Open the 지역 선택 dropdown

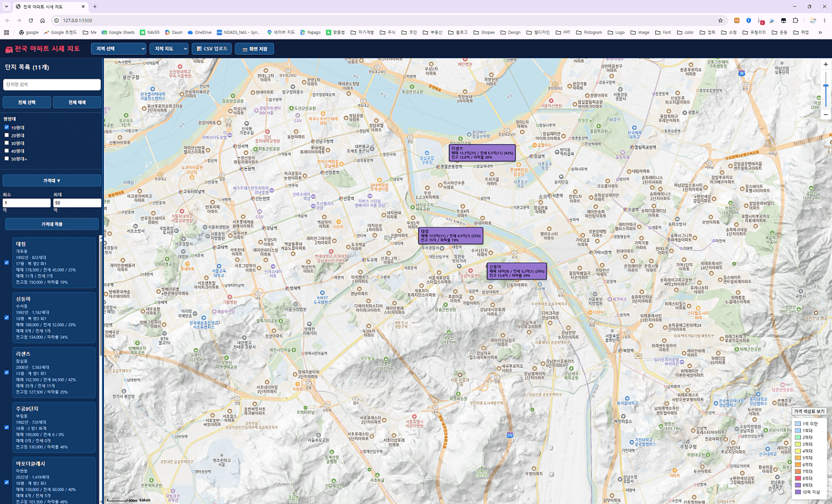click(x=118, y=49)
